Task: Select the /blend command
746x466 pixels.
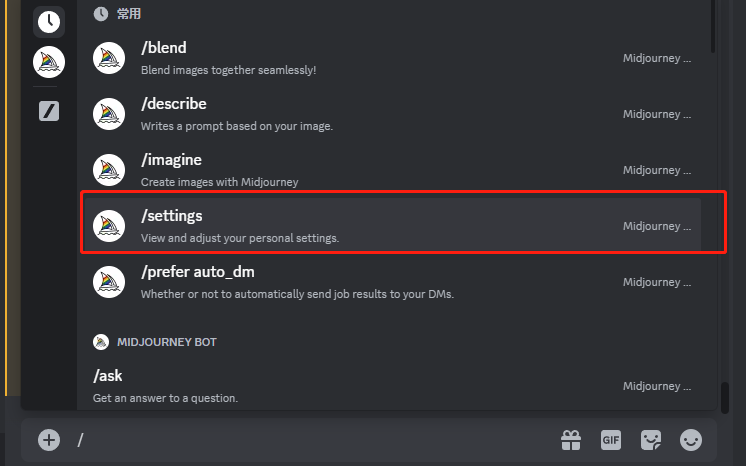Action: click(x=393, y=58)
